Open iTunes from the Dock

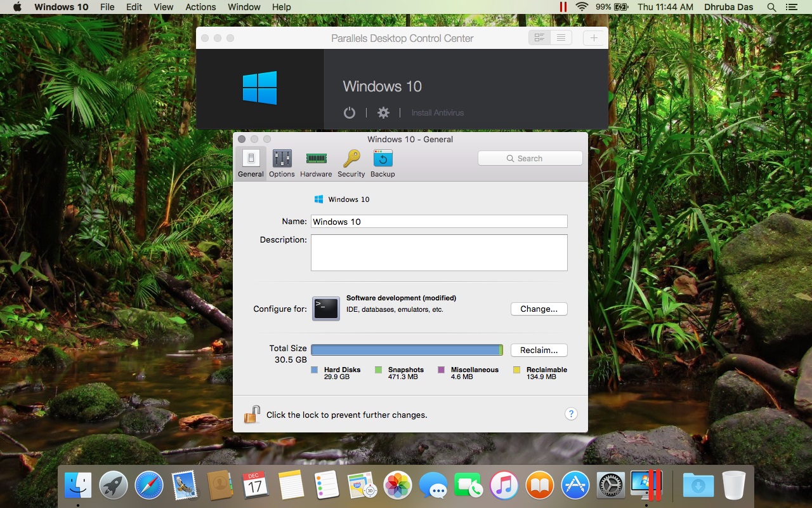504,486
